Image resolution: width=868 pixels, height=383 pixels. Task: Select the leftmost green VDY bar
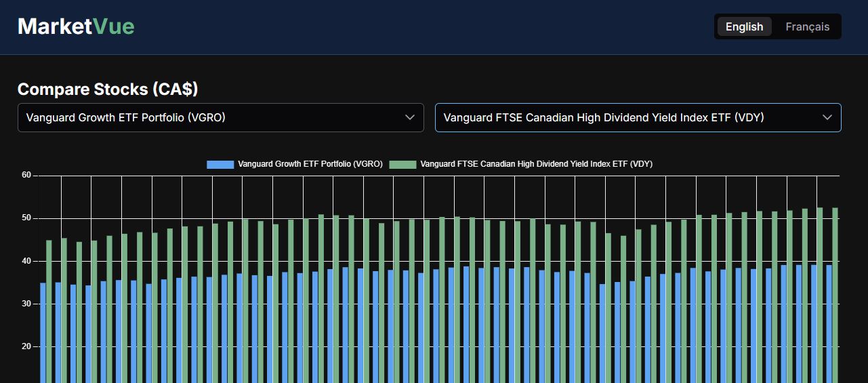(x=49, y=312)
